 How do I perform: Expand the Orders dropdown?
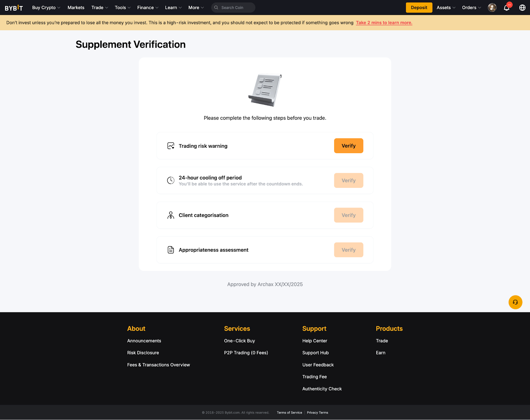coord(471,8)
